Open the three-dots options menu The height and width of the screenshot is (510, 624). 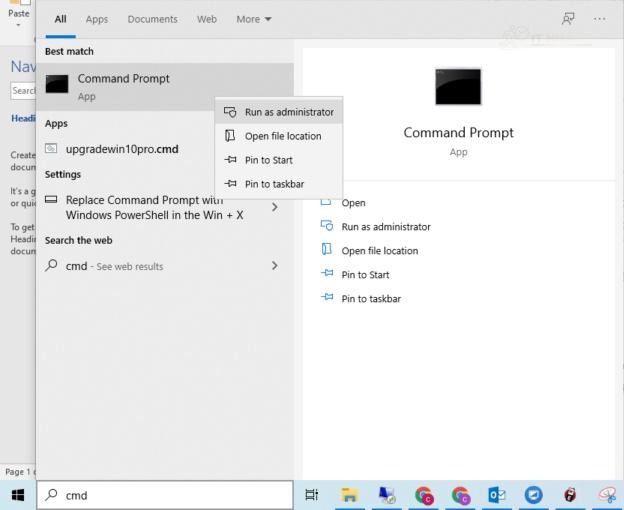tap(600, 19)
